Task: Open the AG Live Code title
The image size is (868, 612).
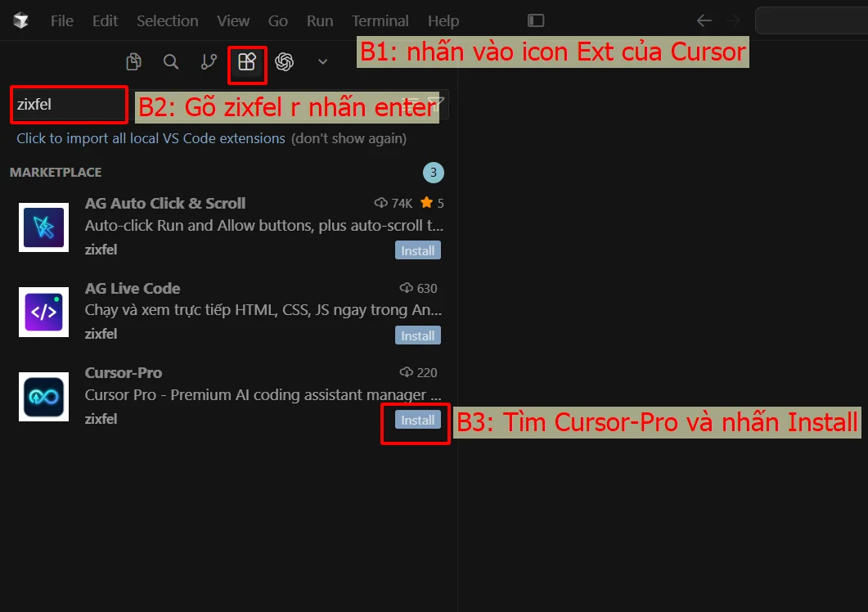Action: tap(133, 288)
